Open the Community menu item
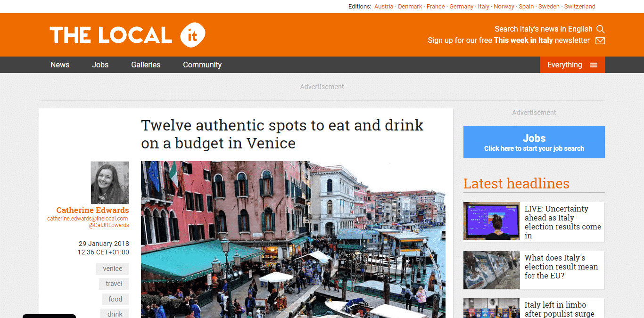Screen dimensions: 644x318 202,65
